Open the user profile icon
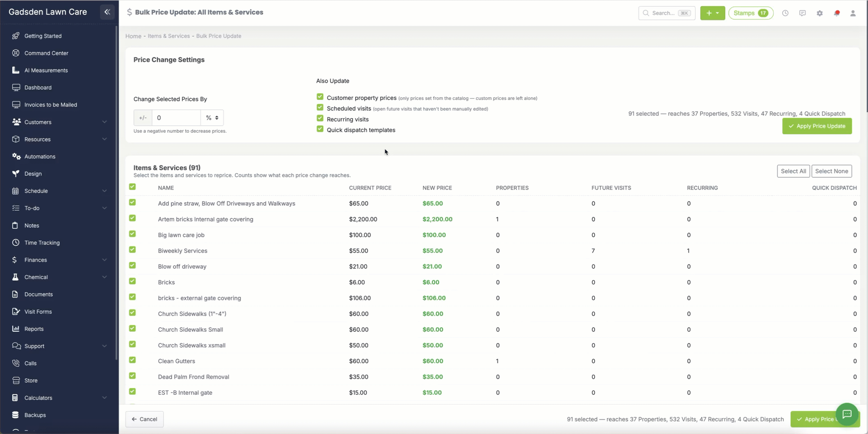This screenshot has width=868, height=434. pos(853,13)
